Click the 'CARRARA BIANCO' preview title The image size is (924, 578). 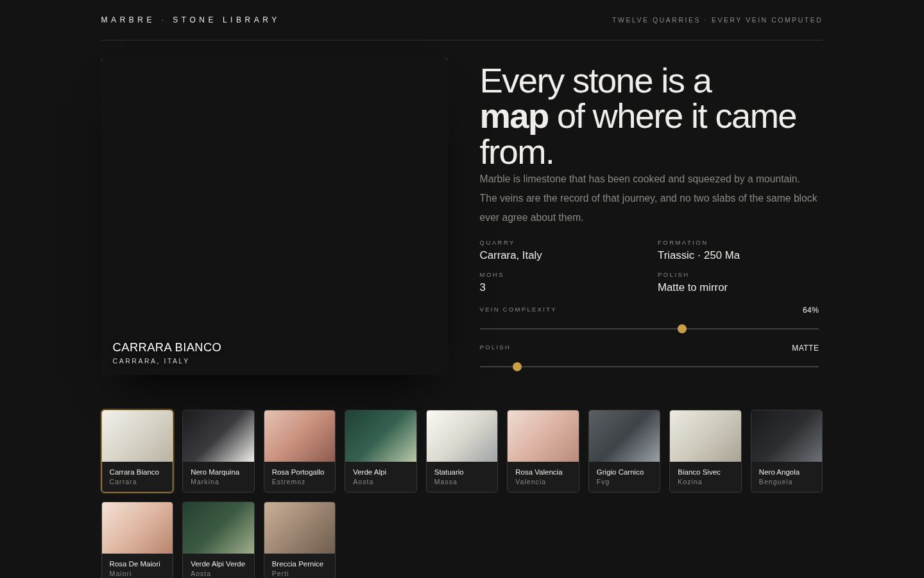[167, 347]
